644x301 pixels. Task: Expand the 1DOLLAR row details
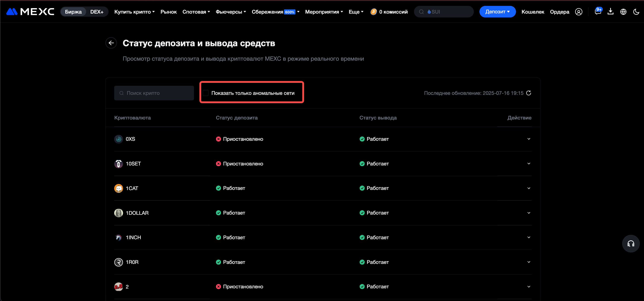click(x=528, y=213)
